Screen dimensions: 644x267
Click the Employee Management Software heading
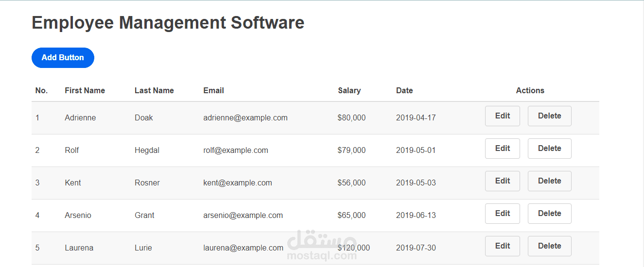click(168, 23)
